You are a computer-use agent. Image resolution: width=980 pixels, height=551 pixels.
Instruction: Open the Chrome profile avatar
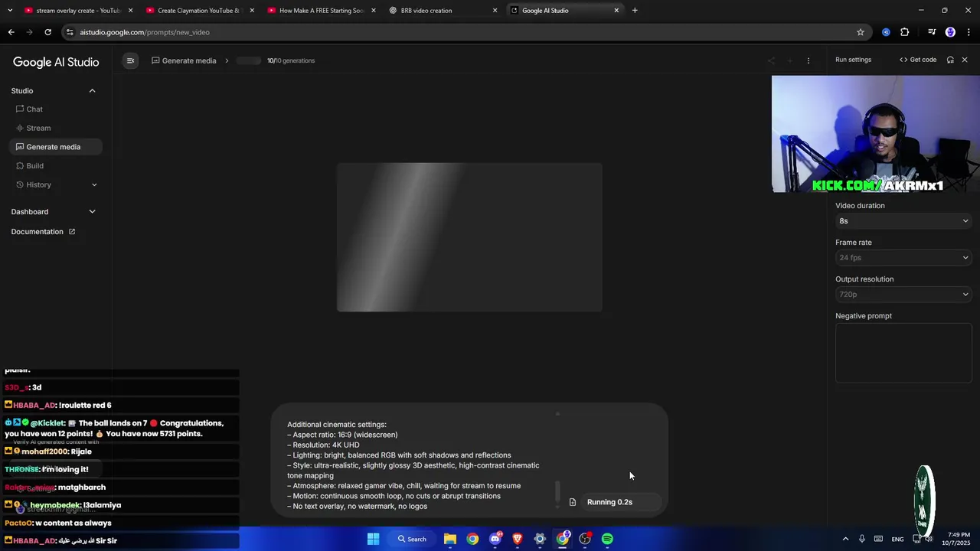950,32
